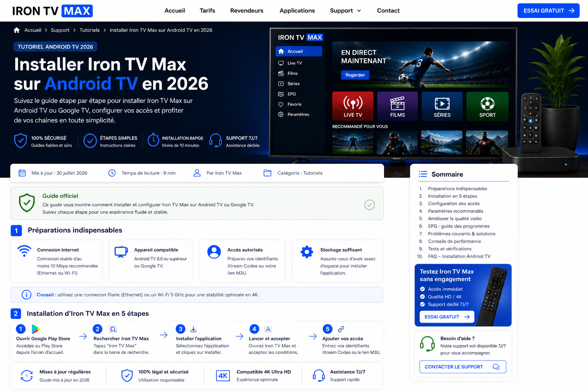Image resolution: width=588 pixels, height=392 pixels.
Task: Click the Installation rapide stopwatch icon
Action: coord(153,140)
